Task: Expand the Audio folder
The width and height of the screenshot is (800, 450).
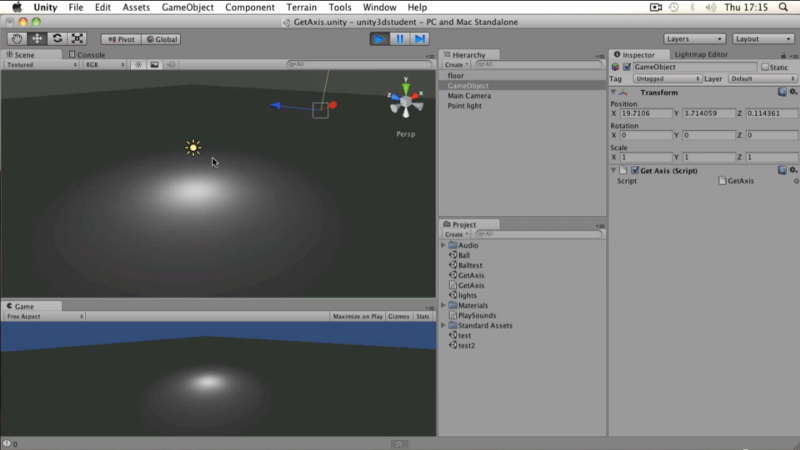Action: [443, 245]
